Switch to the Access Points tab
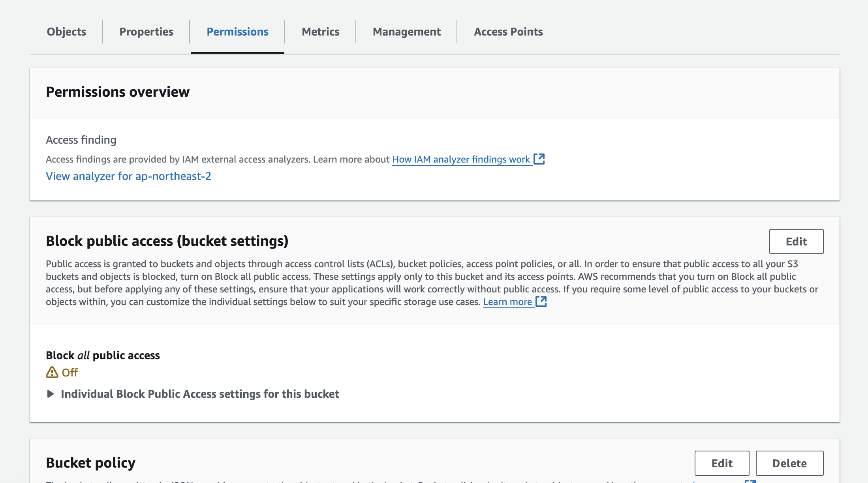 click(x=508, y=32)
